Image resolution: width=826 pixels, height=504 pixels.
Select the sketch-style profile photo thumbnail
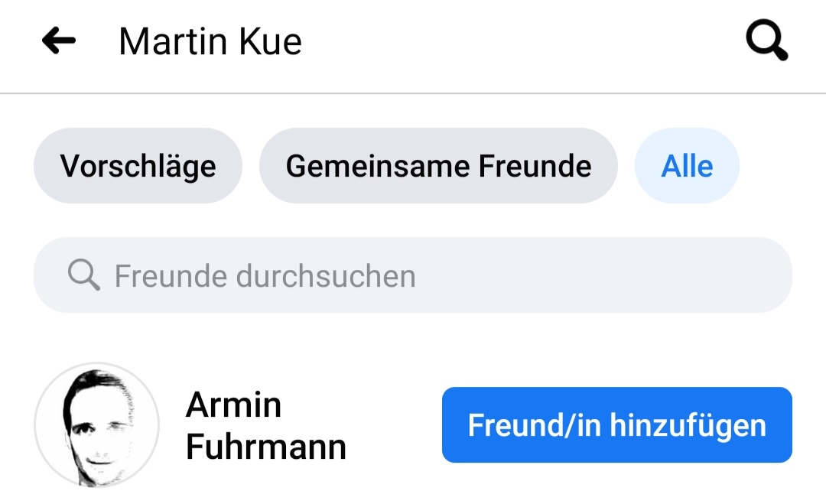97,425
